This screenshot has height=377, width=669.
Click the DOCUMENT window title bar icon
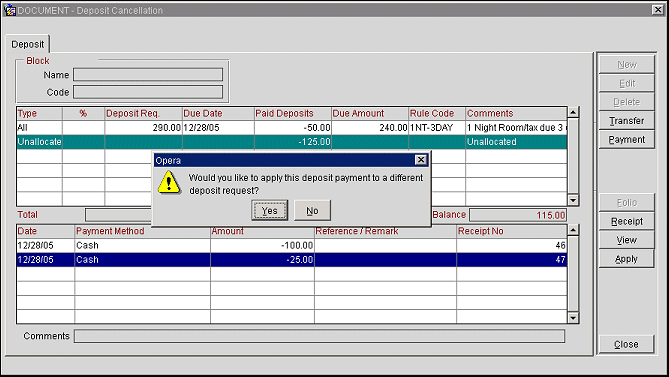(x=9, y=10)
